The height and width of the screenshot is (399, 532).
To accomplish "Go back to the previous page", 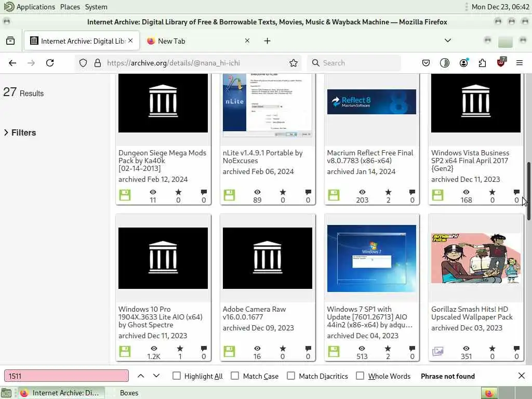I will (12, 63).
